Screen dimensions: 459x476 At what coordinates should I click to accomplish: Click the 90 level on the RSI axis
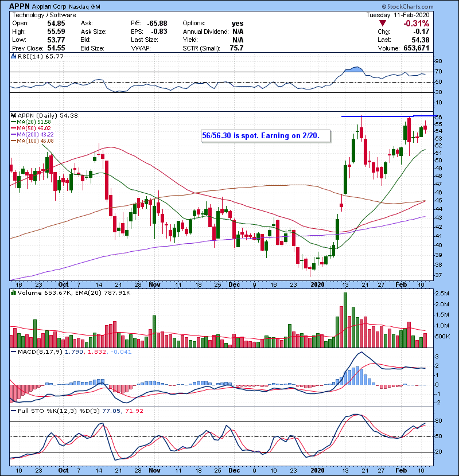[439, 61]
